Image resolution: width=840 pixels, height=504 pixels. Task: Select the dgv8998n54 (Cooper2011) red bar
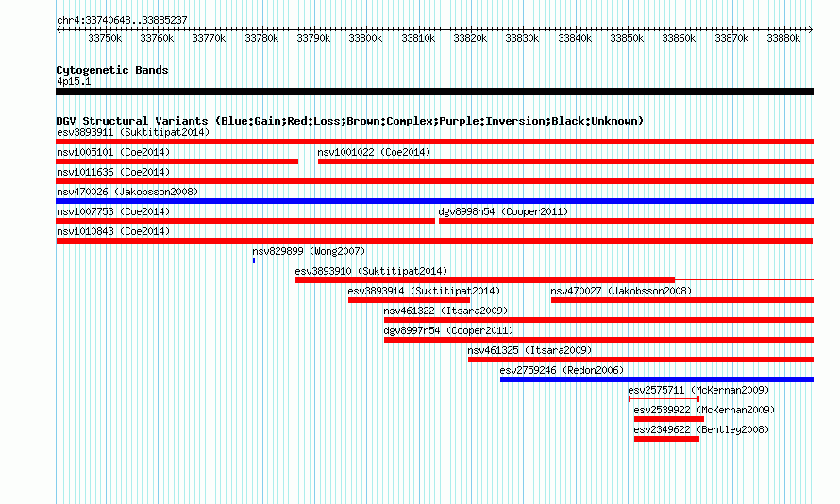(626, 221)
